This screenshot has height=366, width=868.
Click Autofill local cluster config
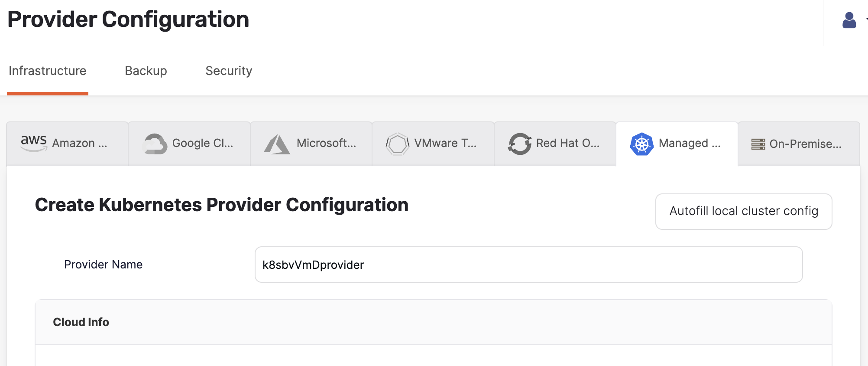pos(743,212)
